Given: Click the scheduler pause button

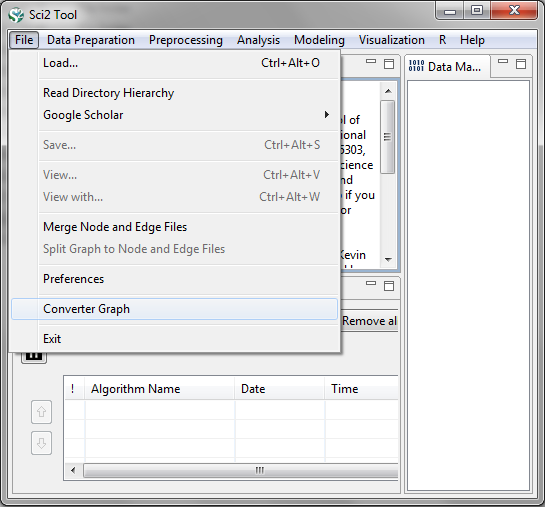Looking at the screenshot, I should pyautogui.click(x=34, y=357).
